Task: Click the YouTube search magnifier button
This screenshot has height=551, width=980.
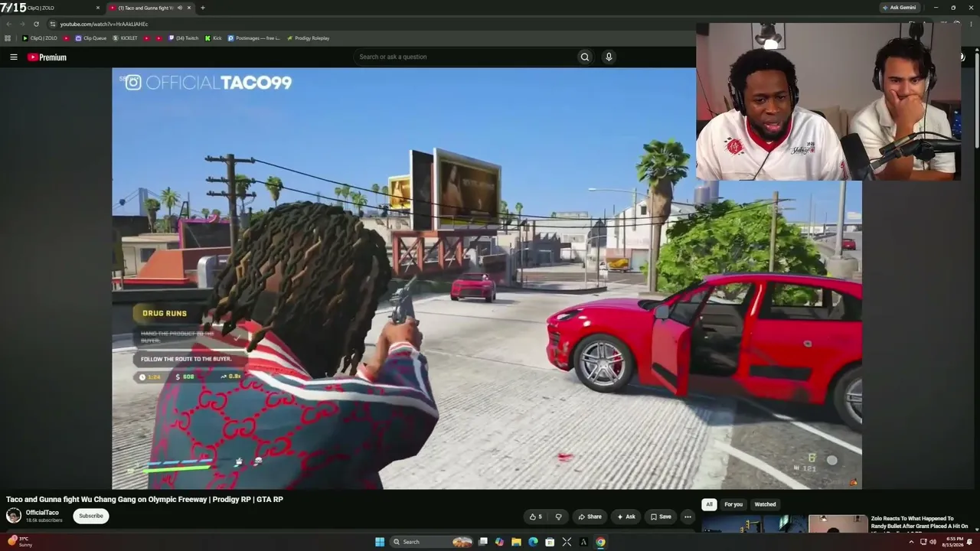Action: coord(585,57)
